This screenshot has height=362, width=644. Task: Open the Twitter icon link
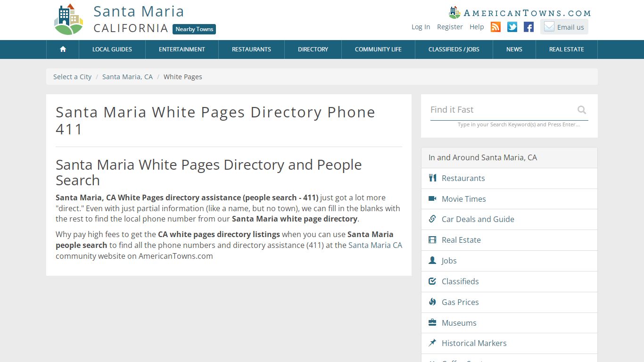click(x=512, y=27)
